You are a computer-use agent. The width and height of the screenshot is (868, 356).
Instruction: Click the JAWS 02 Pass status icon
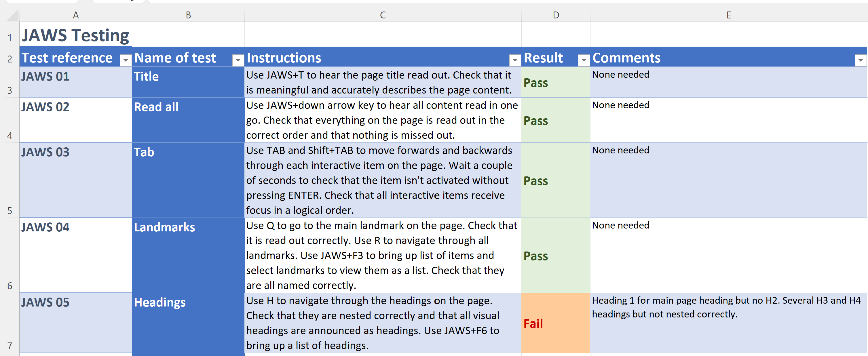[536, 121]
